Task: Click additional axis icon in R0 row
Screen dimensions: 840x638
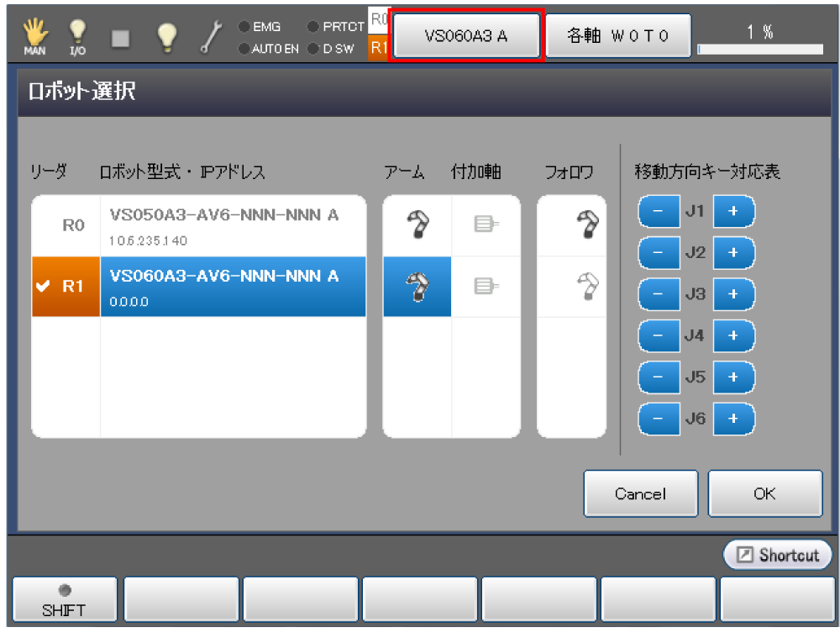Action: (486, 225)
